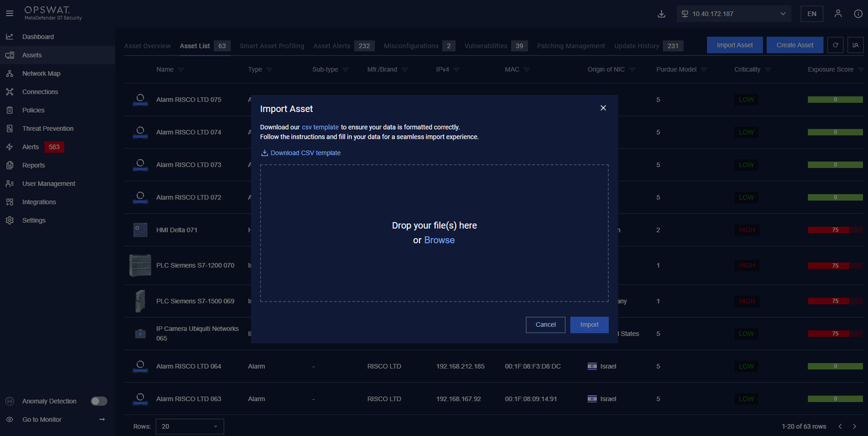The image size is (868, 436).
Task: Click the exposure score bar for HMI Delta 071
Action: click(x=835, y=230)
